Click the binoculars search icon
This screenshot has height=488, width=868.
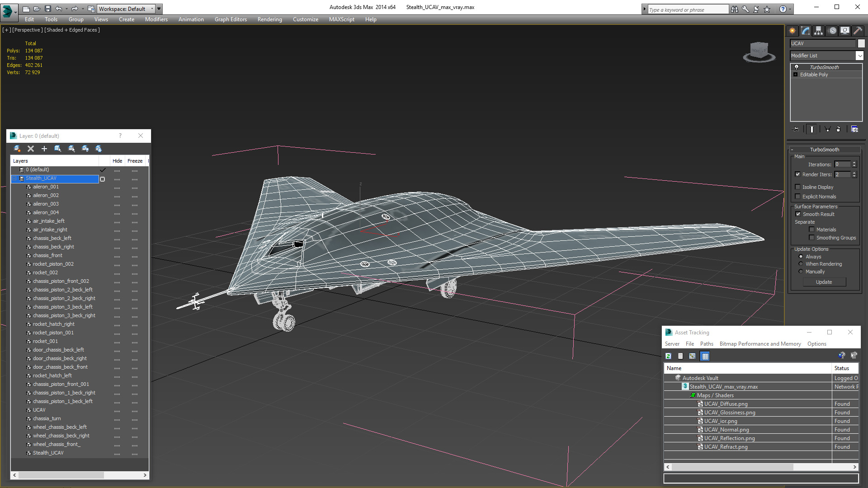(x=734, y=9)
